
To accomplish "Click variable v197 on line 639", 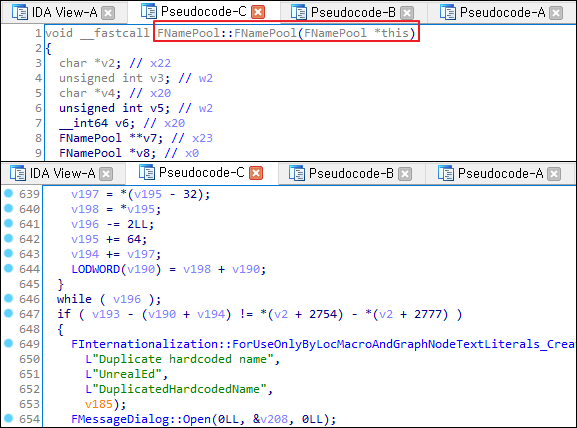I will [85, 194].
